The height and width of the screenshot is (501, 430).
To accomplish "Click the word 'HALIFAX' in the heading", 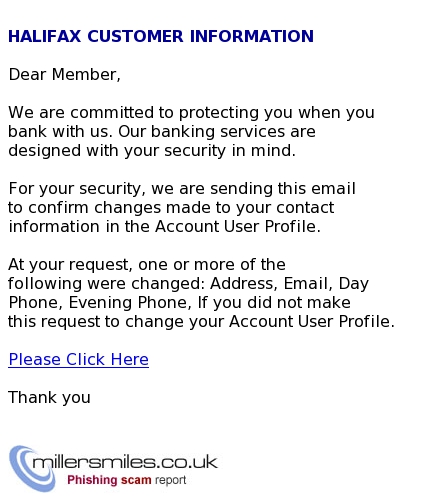I will pos(45,36).
